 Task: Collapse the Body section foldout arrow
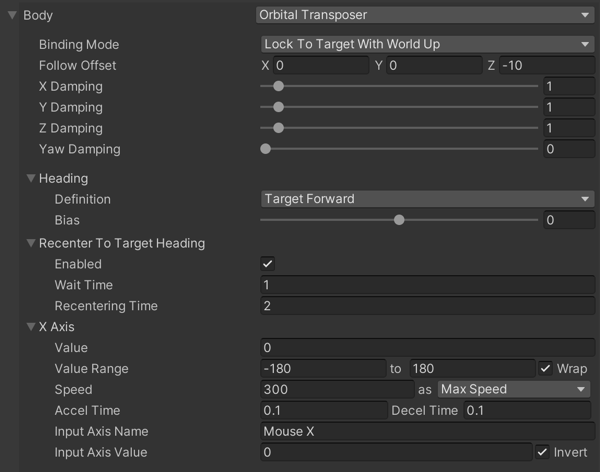(x=12, y=16)
